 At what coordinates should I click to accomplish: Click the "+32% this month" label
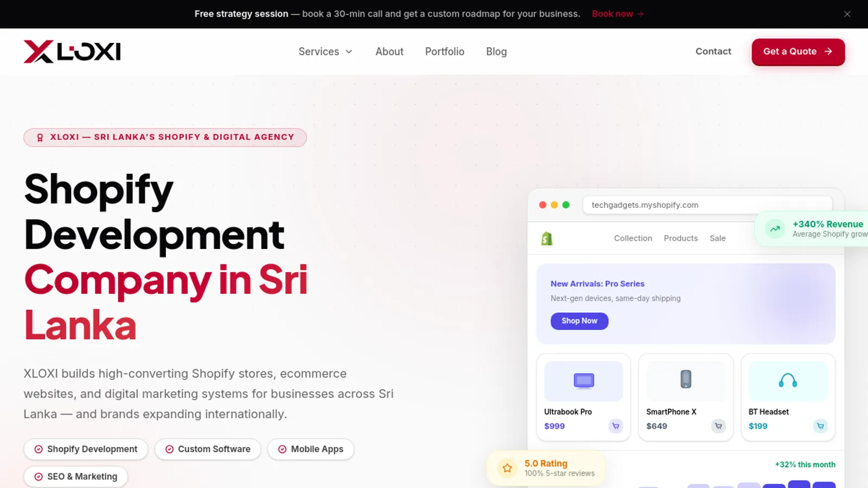805,465
